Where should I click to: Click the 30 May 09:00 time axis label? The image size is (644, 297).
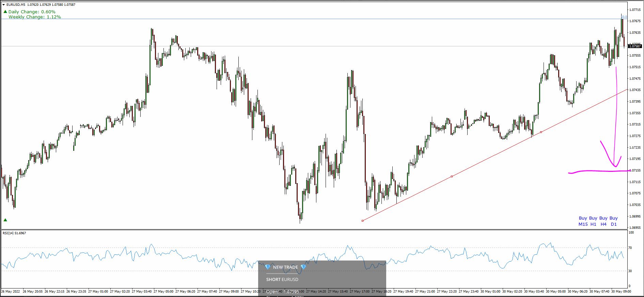[x=622, y=292]
